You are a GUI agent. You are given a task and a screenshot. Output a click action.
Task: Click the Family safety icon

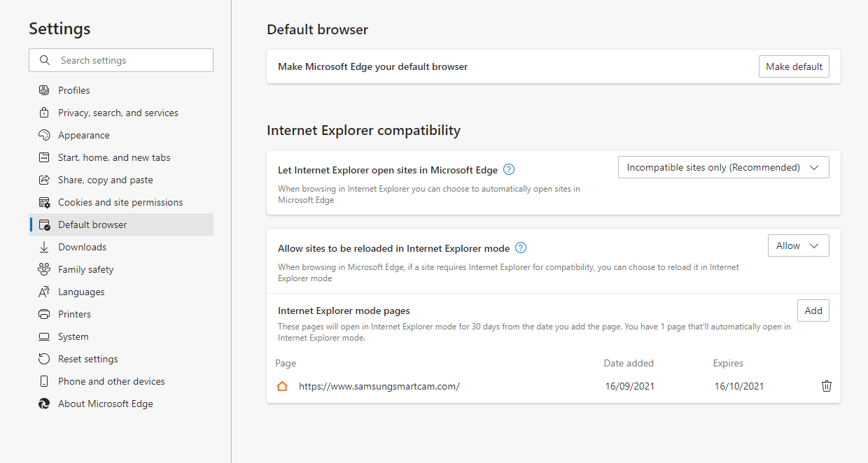click(44, 269)
